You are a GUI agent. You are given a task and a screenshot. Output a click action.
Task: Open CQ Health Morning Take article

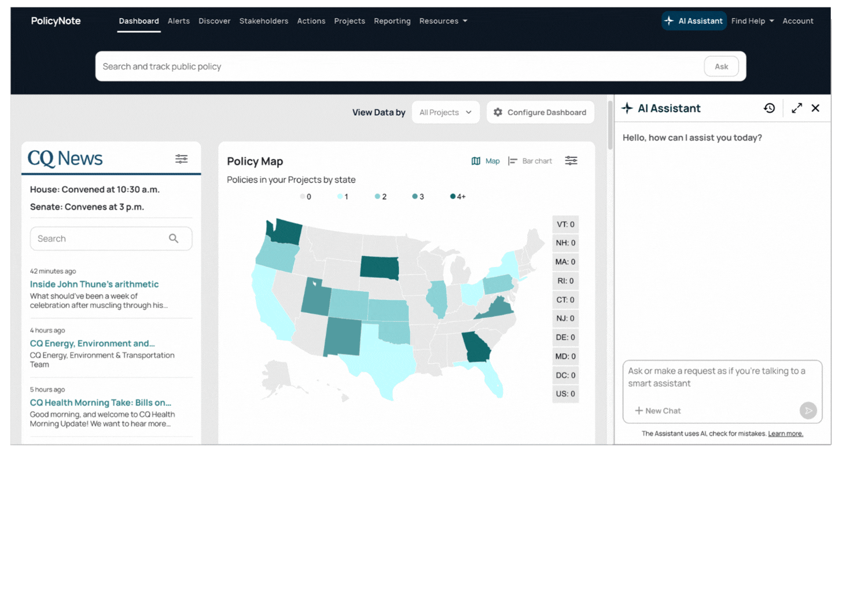pyautogui.click(x=101, y=402)
